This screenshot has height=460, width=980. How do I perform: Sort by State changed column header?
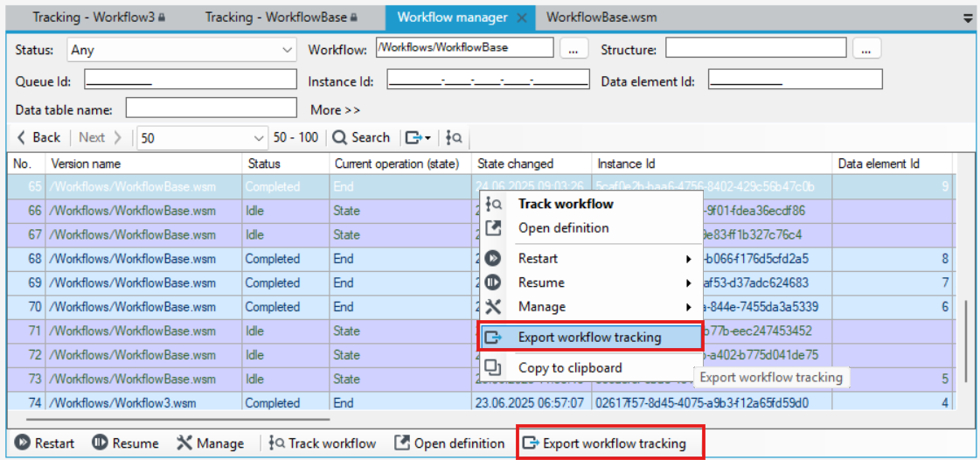[x=532, y=164]
